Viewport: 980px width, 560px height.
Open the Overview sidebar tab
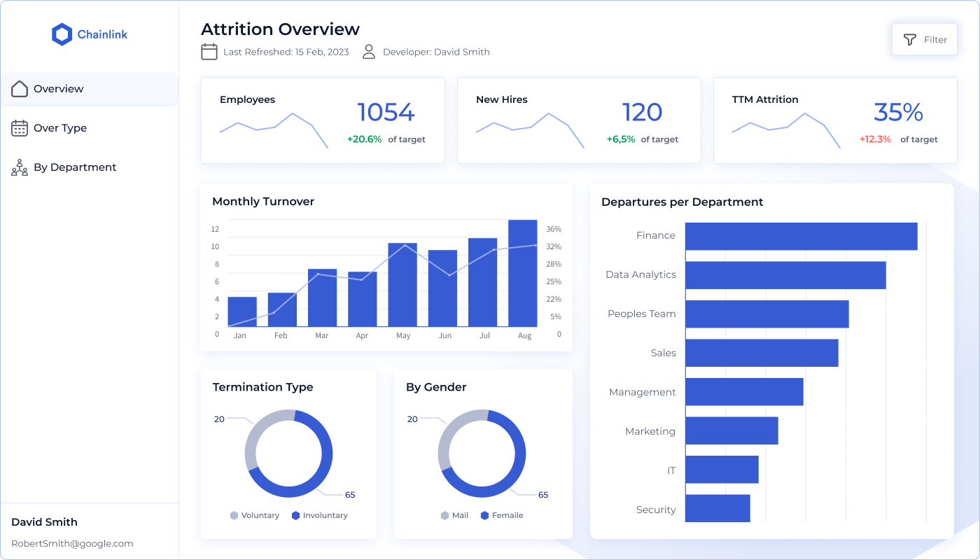click(x=90, y=89)
